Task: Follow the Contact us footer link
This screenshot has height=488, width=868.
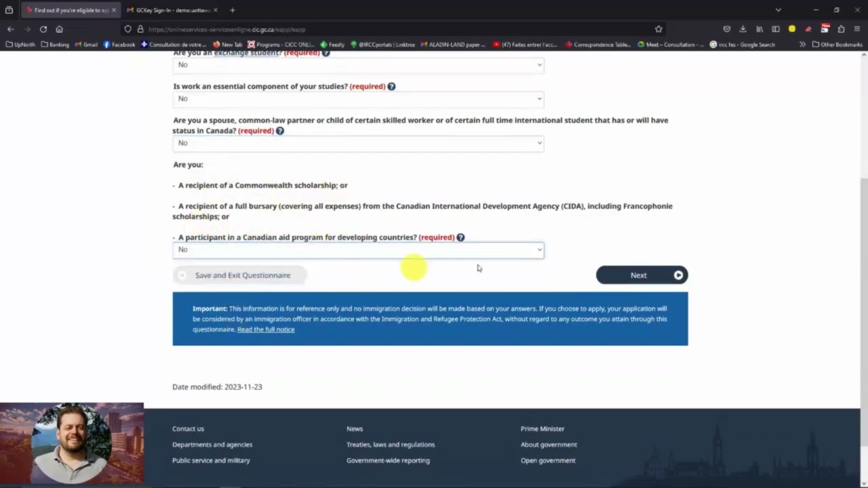Action: (x=188, y=429)
